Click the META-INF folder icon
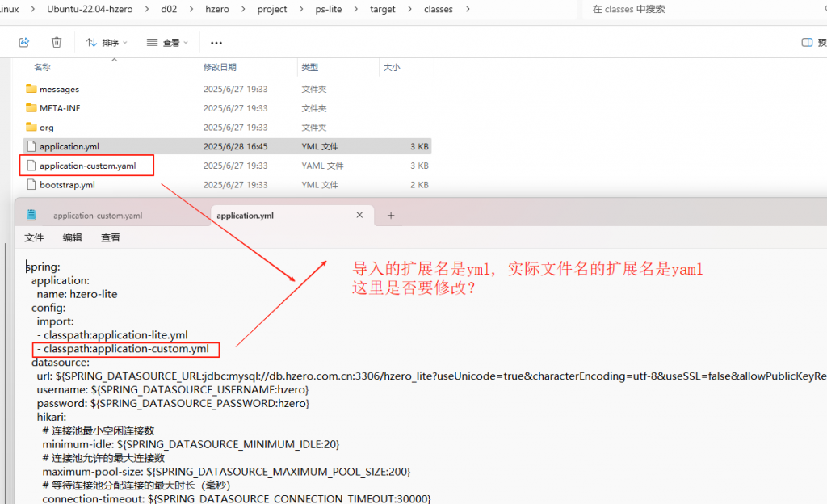 pos(31,108)
